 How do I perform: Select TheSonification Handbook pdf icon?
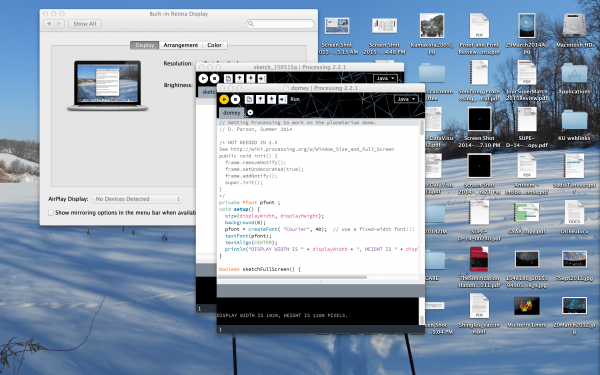(x=479, y=259)
